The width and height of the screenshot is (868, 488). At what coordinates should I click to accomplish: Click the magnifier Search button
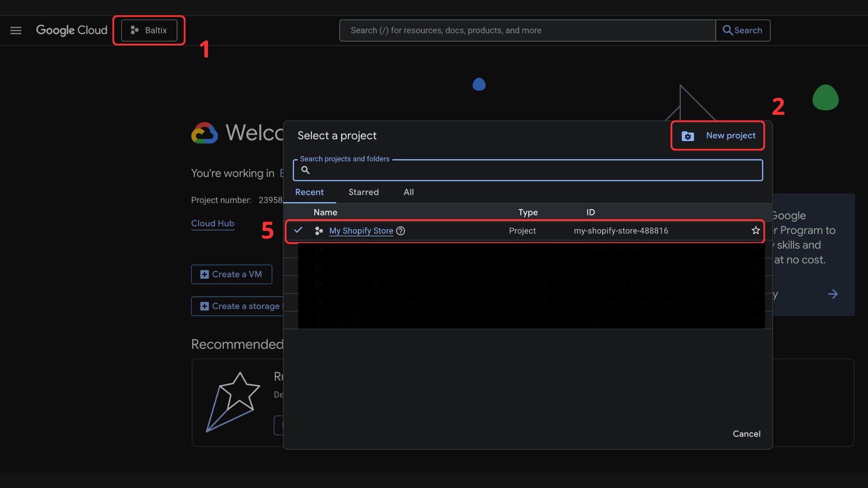(x=743, y=30)
